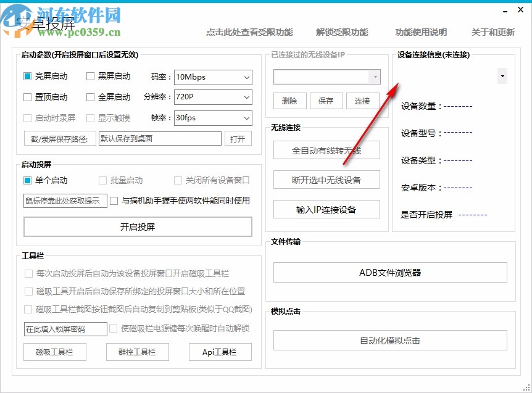Launch 自动化模拟点击 automation
This screenshot has width=532, height=393.
(x=390, y=340)
